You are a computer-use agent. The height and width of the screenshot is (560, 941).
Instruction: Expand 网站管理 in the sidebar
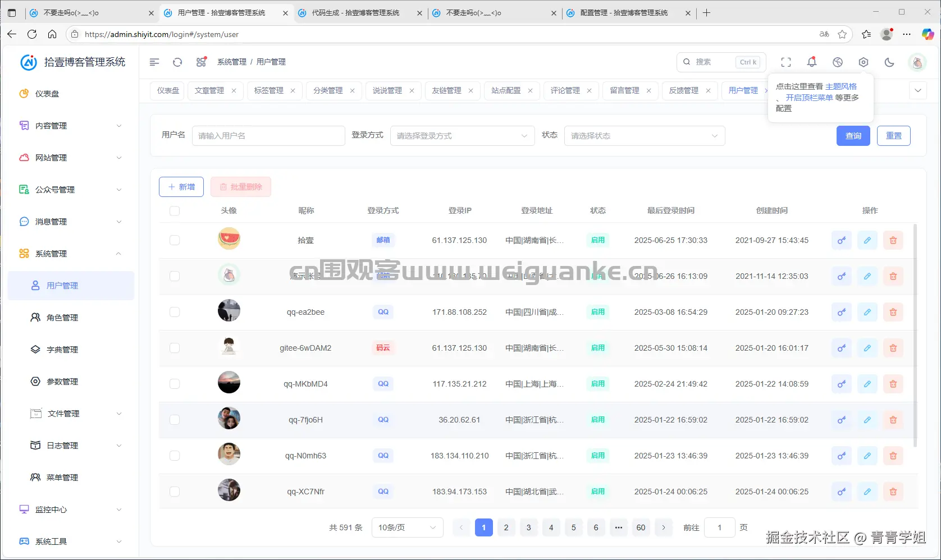tap(71, 158)
